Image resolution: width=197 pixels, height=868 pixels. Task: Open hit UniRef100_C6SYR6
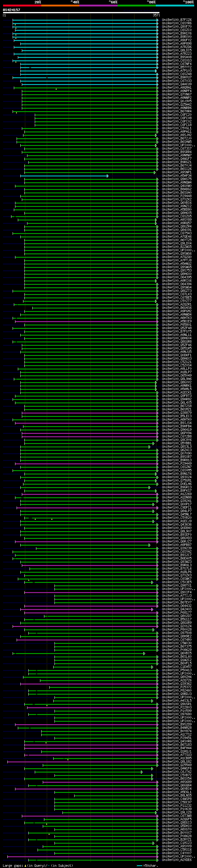click(x=177, y=23)
